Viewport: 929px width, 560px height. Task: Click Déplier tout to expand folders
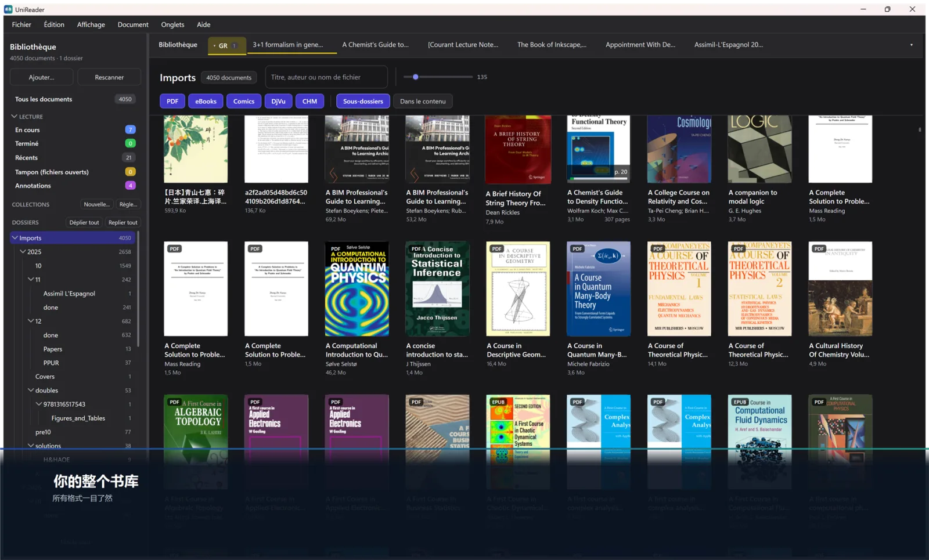click(84, 222)
